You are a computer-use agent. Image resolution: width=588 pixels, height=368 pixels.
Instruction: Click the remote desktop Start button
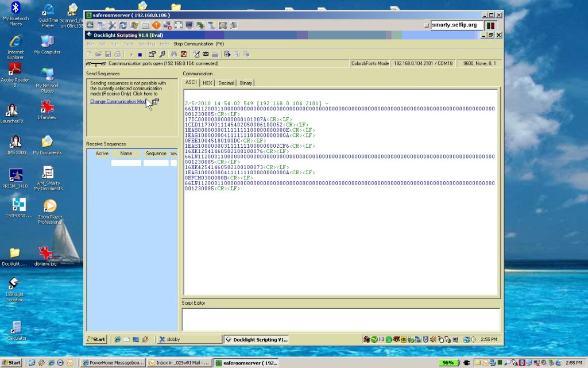pyautogui.click(x=96, y=339)
